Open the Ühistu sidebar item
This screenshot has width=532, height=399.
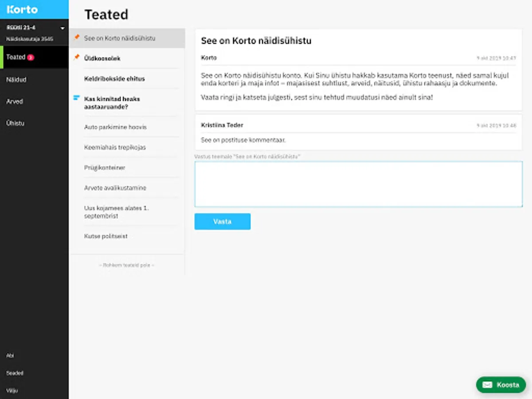(16, 123)
